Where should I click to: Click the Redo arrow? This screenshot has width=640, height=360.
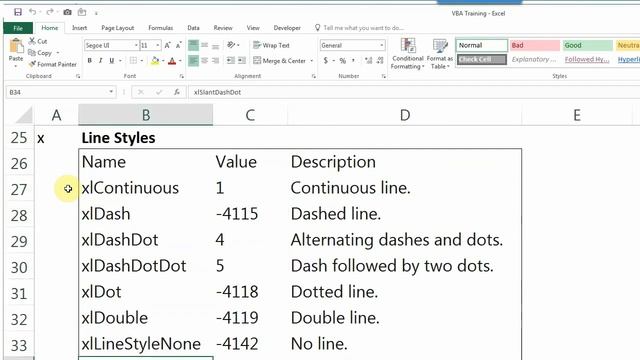[50, 12]
